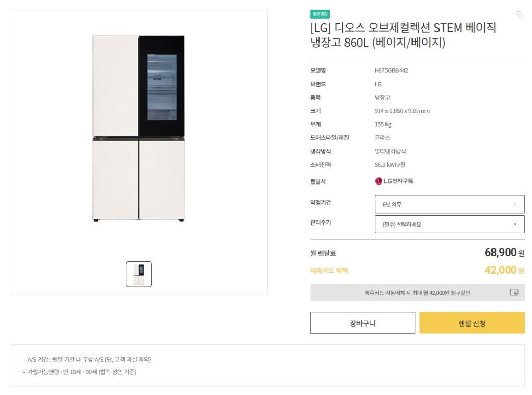
Task: Click the 제휴카드 혜택 label
Action: tap(329, 270)
